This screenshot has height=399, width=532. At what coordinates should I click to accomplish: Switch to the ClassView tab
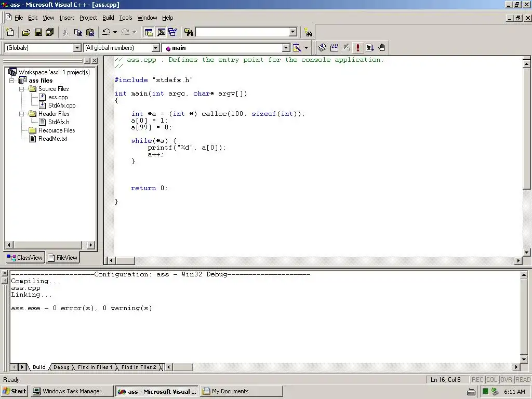pyautogui.click(x=25, y=258)
